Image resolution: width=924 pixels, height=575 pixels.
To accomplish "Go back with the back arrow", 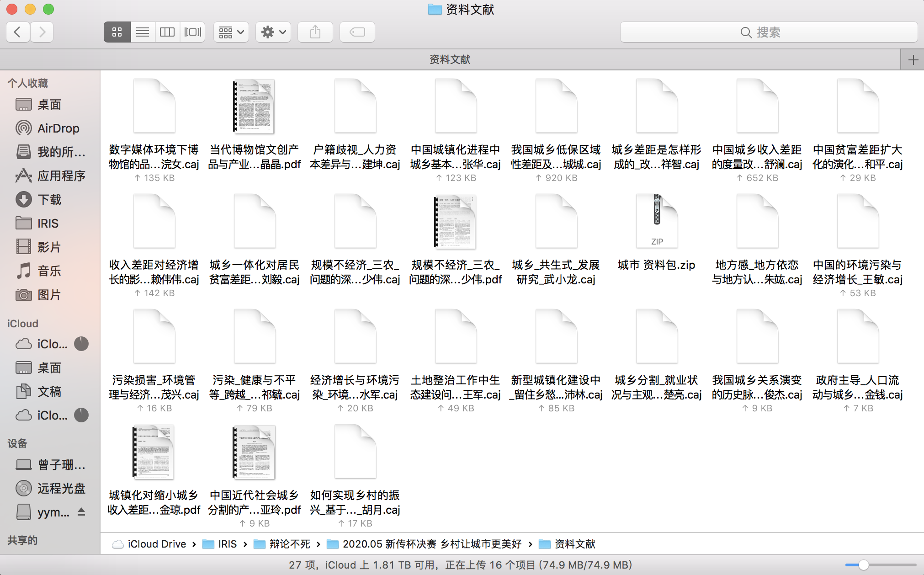I will click(x=18, y=32).
